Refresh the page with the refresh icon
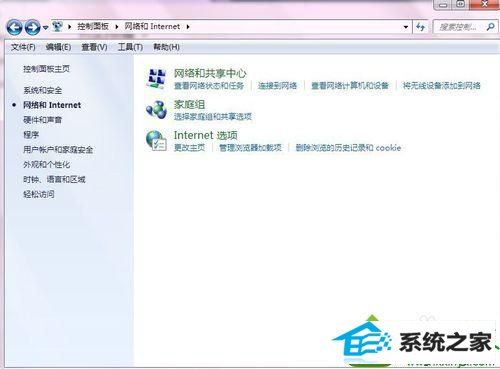The image size is (500, 369). (421, 27)
